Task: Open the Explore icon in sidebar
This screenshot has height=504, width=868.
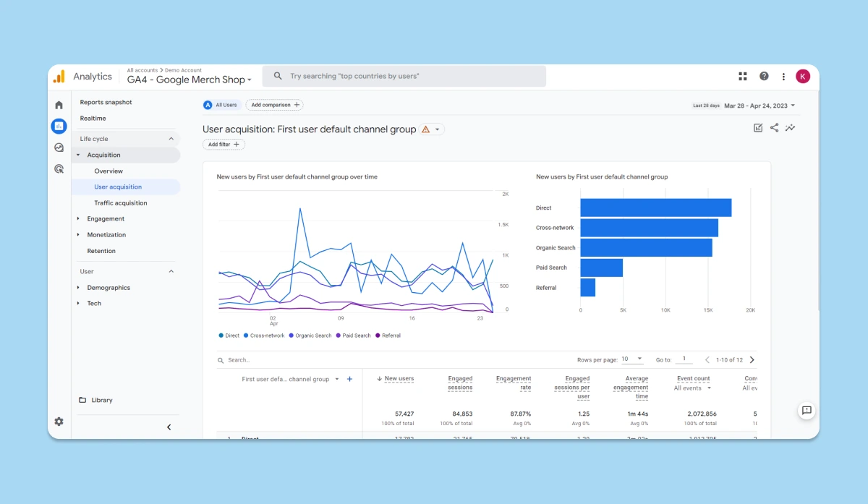Action: (x=59, y=148)
